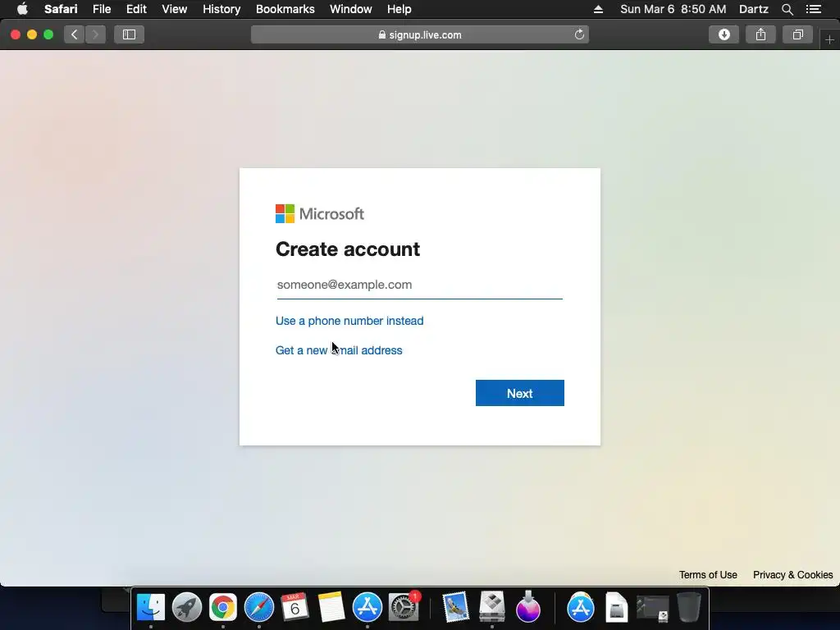Click the email address input field
Image resolution: width=840 pixels, height=630 pixels.
point(419,285)
